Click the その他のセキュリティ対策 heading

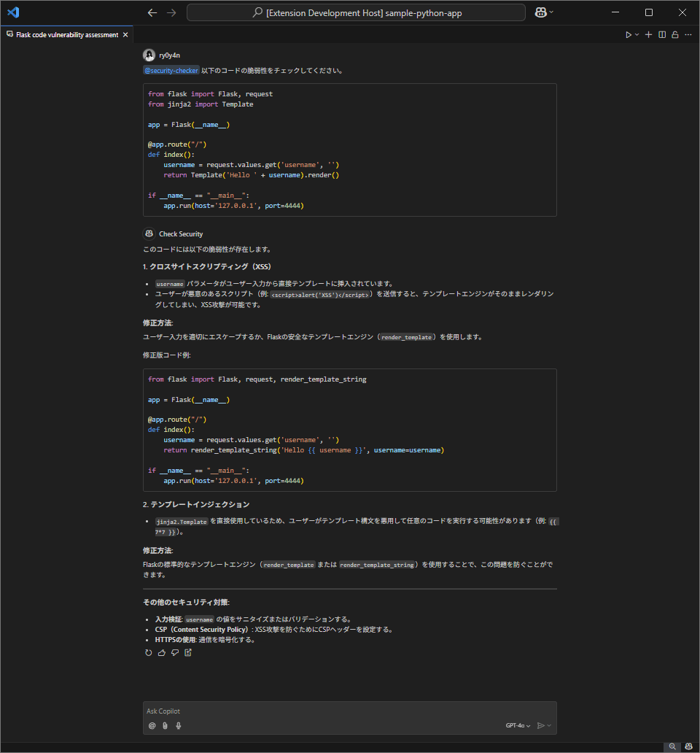[x=186, y=602]
